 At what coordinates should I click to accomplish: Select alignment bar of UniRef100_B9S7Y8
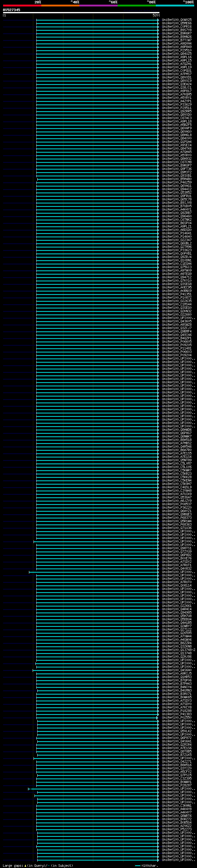coord(97,30)
